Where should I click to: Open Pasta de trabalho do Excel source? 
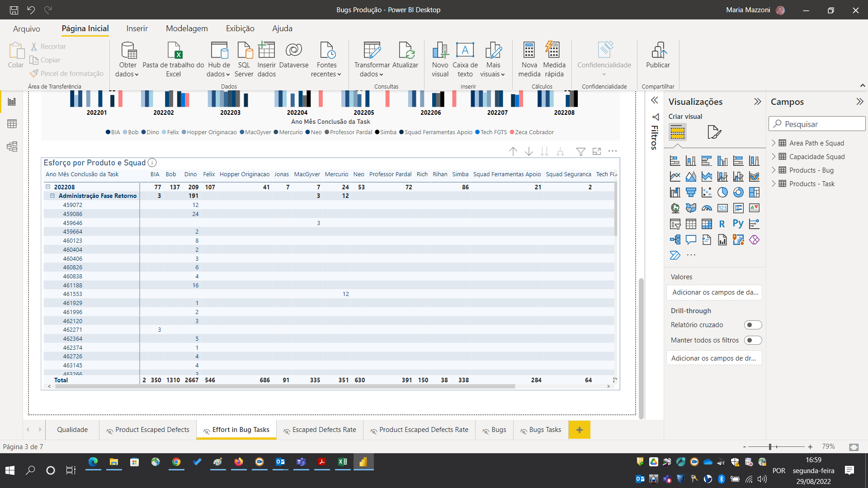(x=173, y=59)
